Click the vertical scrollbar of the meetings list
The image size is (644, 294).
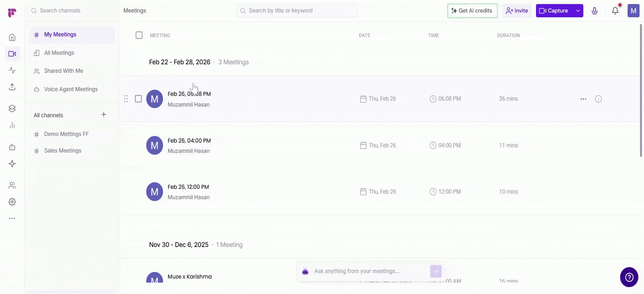(641, 90)
